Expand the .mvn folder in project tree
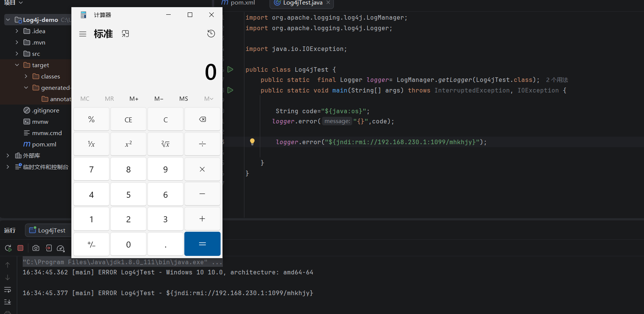The height and width of the screenshot is (314, 644). click(x=17, y=42)
